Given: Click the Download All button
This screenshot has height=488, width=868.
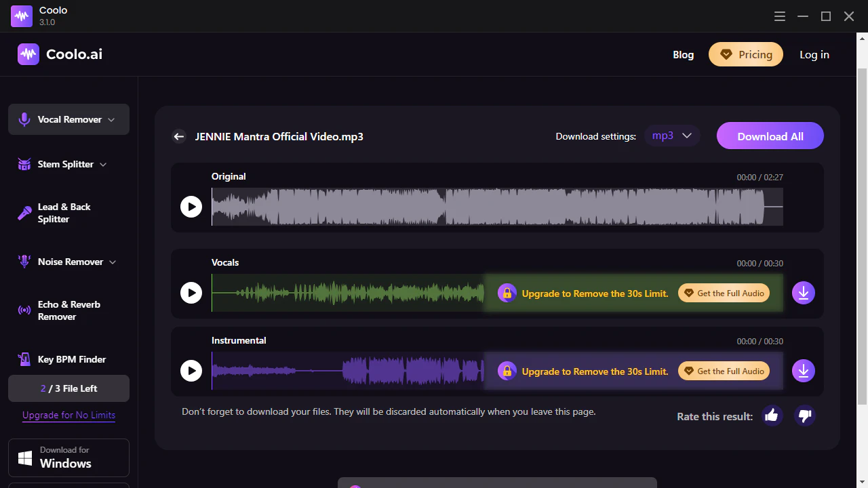Looking at the screenshot, I should (x=770, y=136).
